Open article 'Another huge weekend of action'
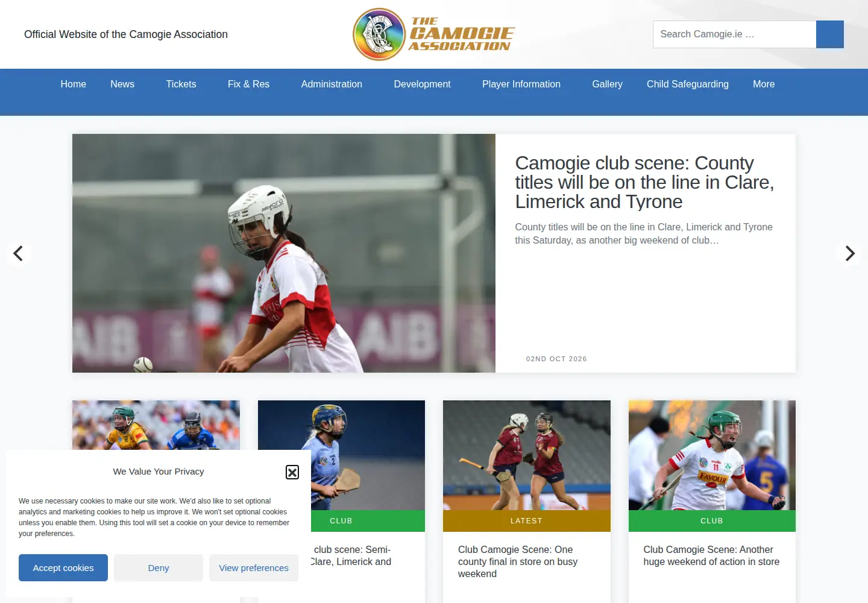Image resolution: width=868 pixels, height=603 pixels. (x=711, y=555)
